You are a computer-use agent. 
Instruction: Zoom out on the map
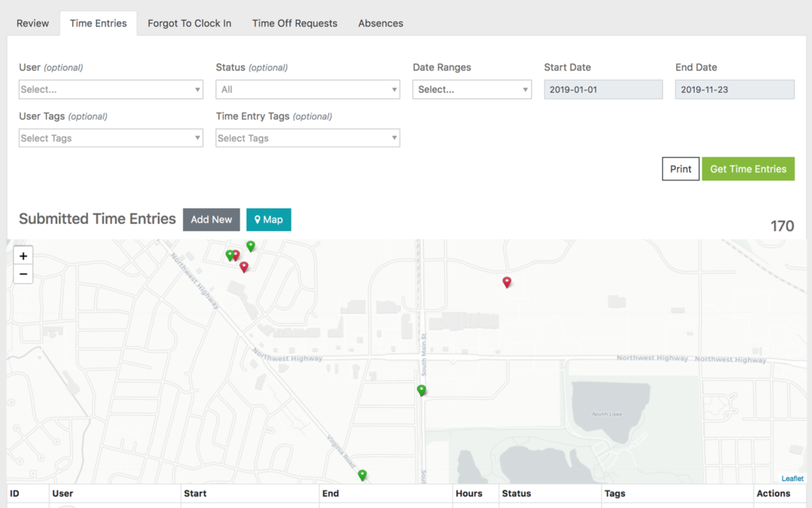(24, 275)
